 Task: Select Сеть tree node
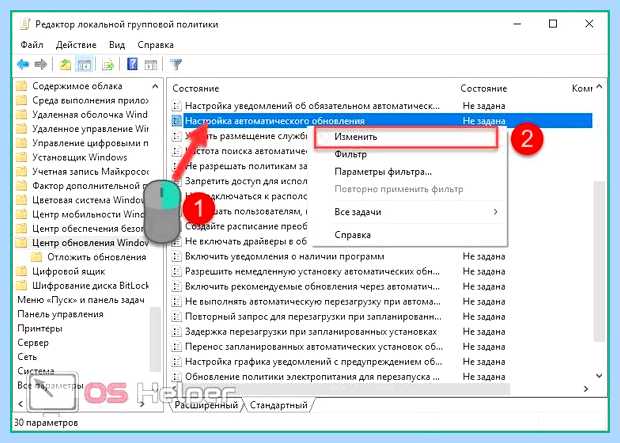click(27, 357)
